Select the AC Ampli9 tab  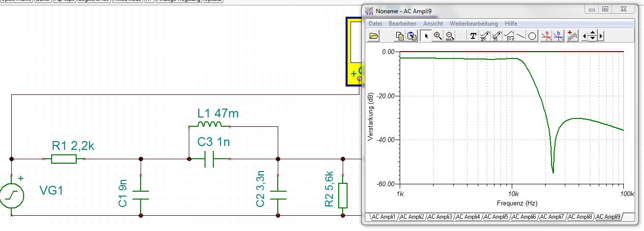coord(608,217)
